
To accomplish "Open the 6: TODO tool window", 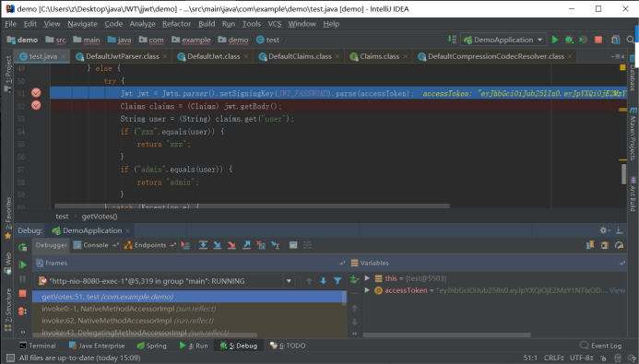I will 288,346.
